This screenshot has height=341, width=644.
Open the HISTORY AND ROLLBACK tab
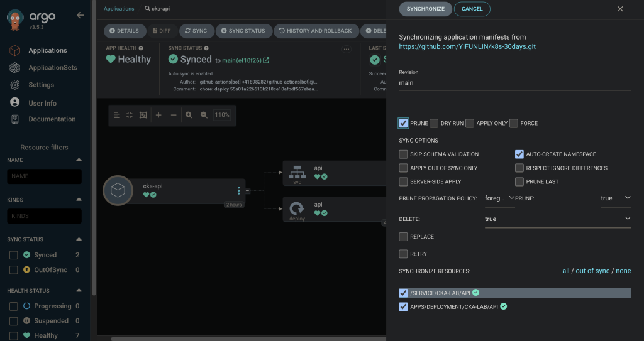click(316, 31)
